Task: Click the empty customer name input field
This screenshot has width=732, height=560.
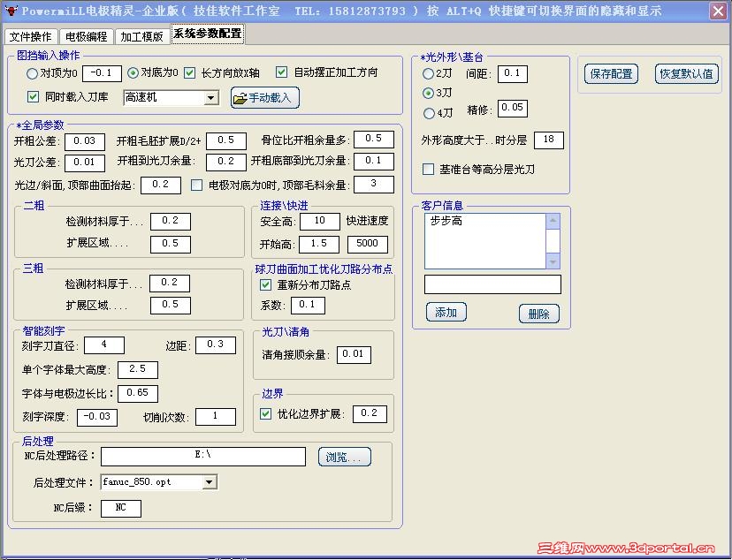Action: coord(492,284)
